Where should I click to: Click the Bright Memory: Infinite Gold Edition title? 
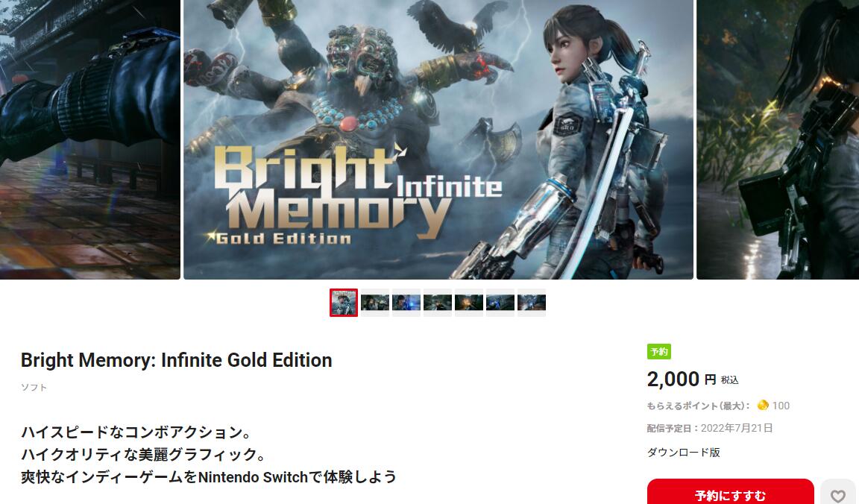[177, 360]
